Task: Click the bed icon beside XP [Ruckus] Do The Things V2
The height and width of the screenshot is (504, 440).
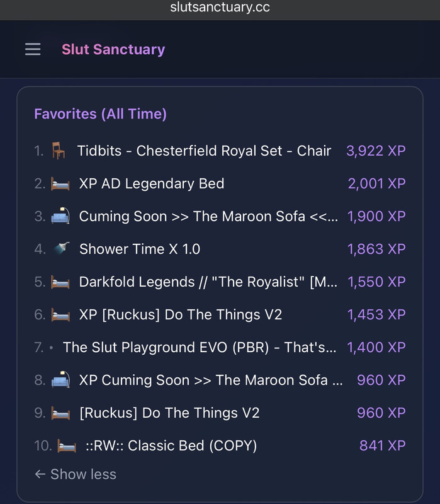Action: (60, 315)
